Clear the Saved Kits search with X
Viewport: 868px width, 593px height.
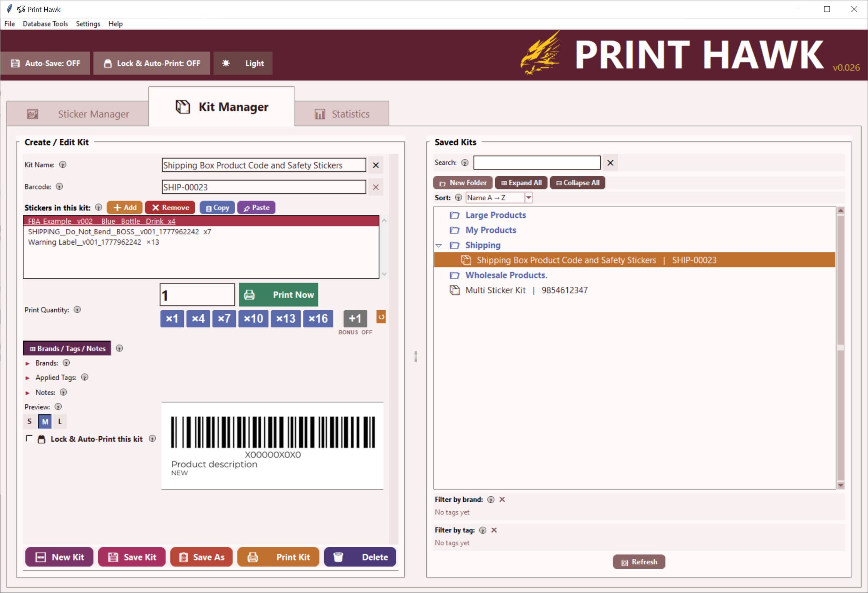[x=610, y=163]
